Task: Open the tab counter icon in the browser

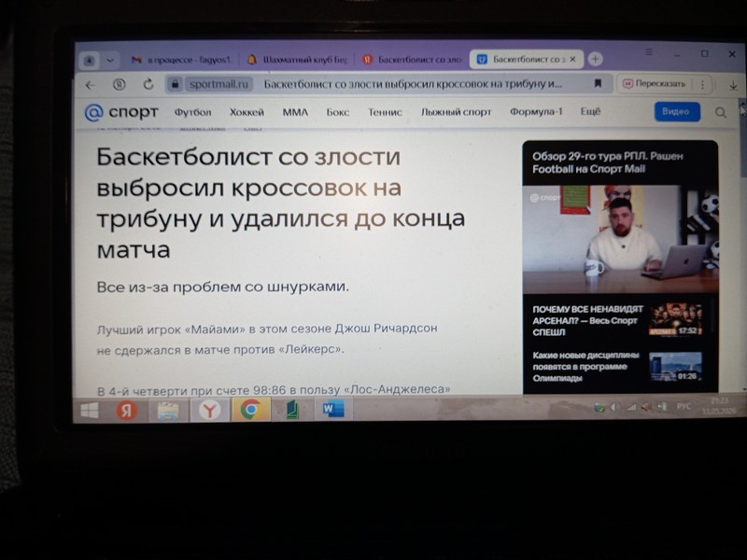Action: 89,61
